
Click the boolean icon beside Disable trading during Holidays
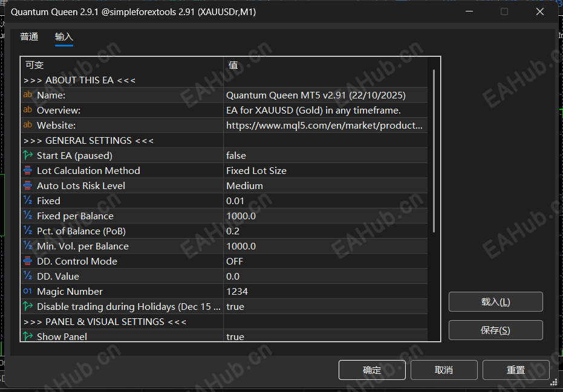click(x=28, y=306)
